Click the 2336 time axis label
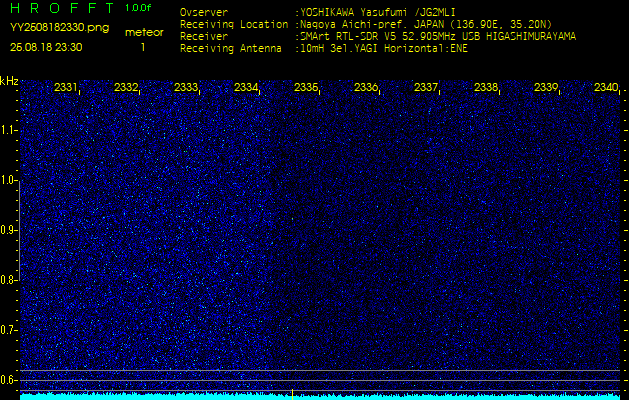The width and height of the screenshot is (629, 400). [x=366, y=87]
